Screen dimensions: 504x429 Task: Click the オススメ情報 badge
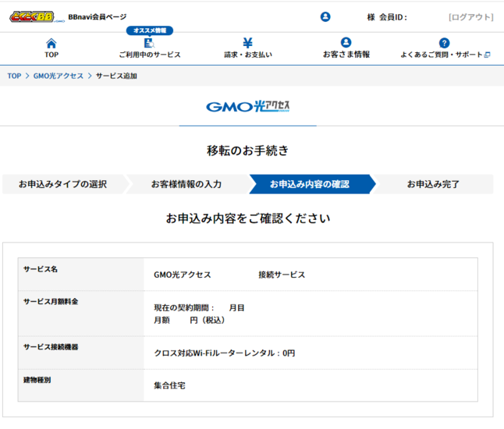point(149,30)
